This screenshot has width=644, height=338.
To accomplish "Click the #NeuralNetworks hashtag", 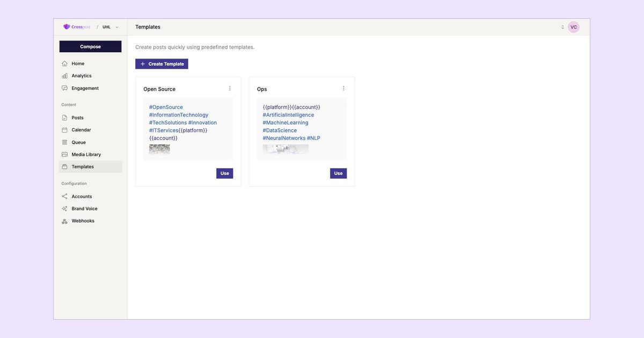I will click(284, 138).
